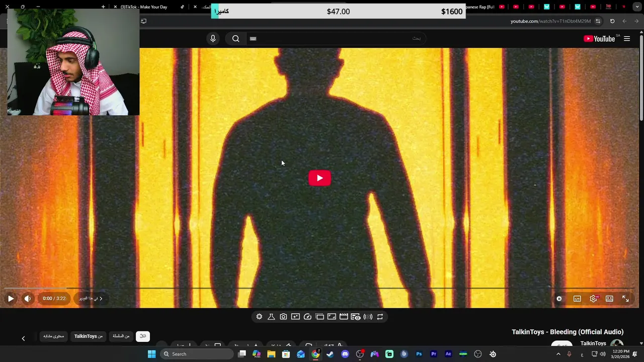Image resolution: width=644 pixels, height=362 pixels.
Task: Open the TalkinToys channel name link
Action: 593,343
